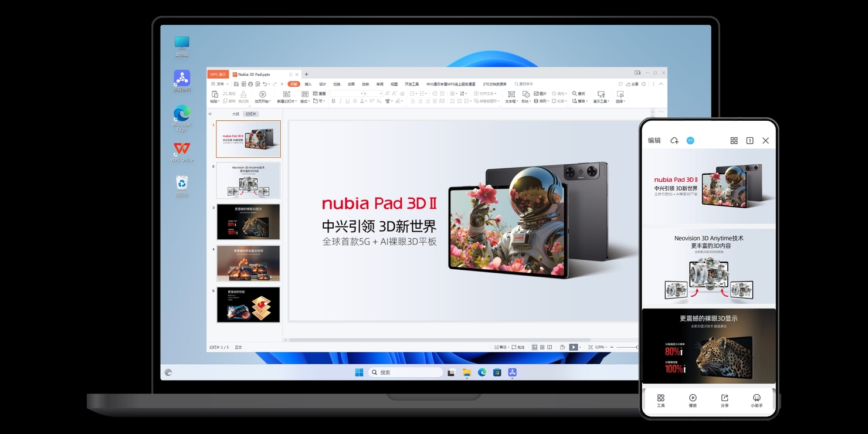Insert a picture with 图片
The height and width of the screenshot is (434, 868).
(540, 94)
